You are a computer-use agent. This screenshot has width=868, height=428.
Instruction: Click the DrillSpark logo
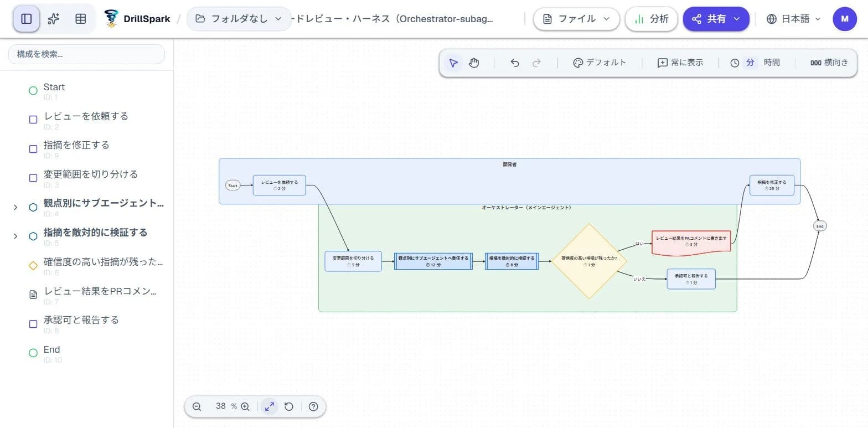pyautogui.click(x=137, y=19)
